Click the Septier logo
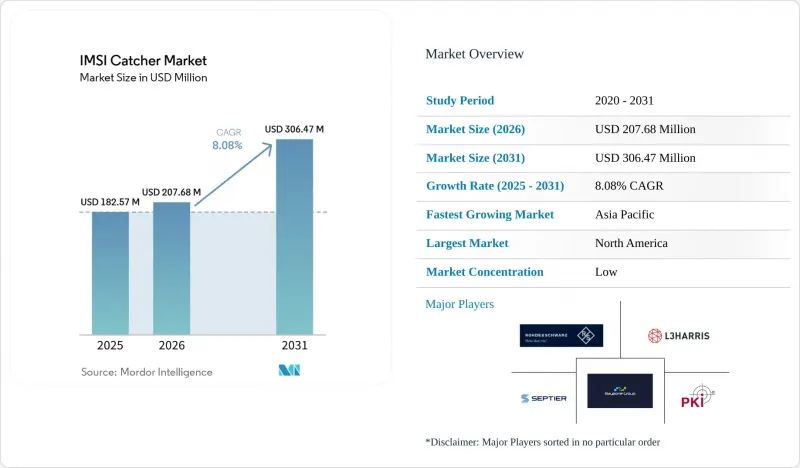Image resolution: width=800 pixels, height=468 pixels. [543, 398]
